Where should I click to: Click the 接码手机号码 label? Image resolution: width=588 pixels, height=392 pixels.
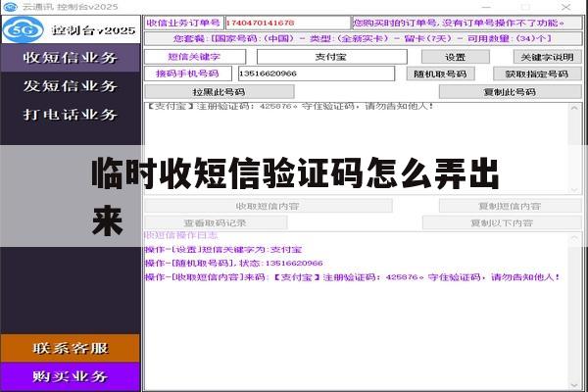[x=188, y=73]
